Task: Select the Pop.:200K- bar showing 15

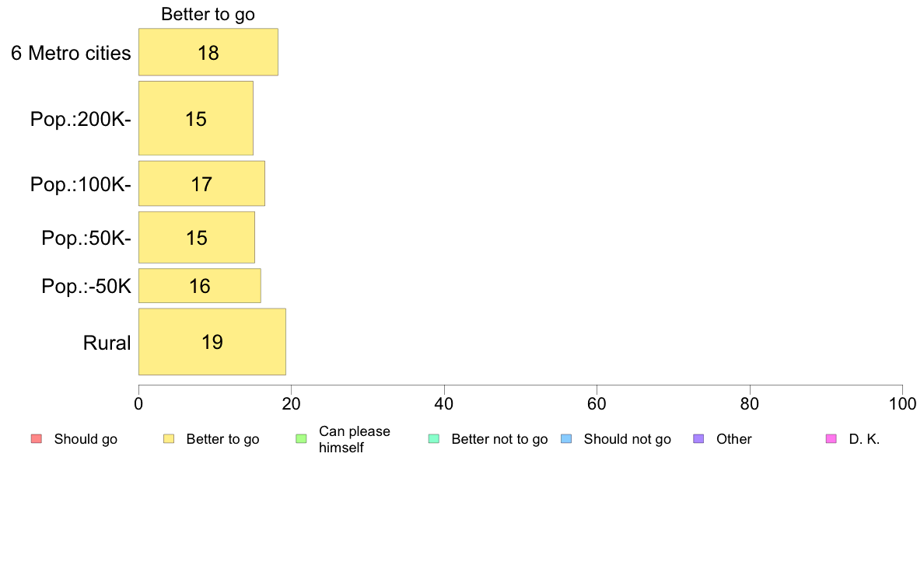Action: 196,118
